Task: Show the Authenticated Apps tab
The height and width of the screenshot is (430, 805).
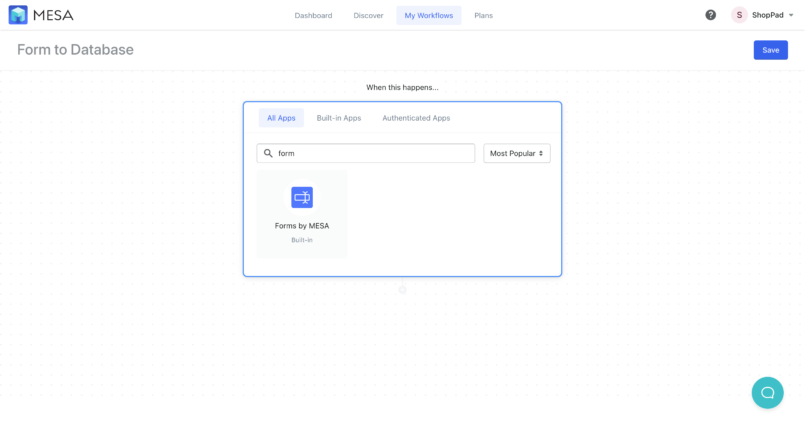Action: (x=416, y=118)
